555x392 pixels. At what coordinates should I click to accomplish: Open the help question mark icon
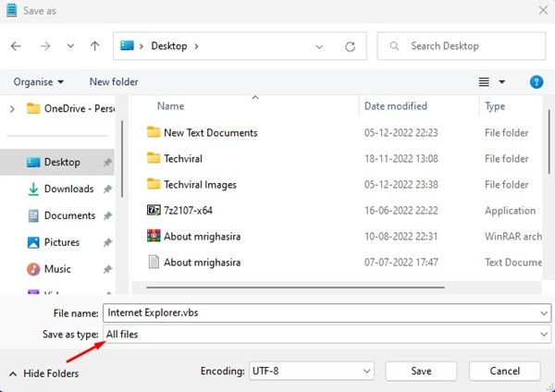pyautogui.click(x=536, y=82)
